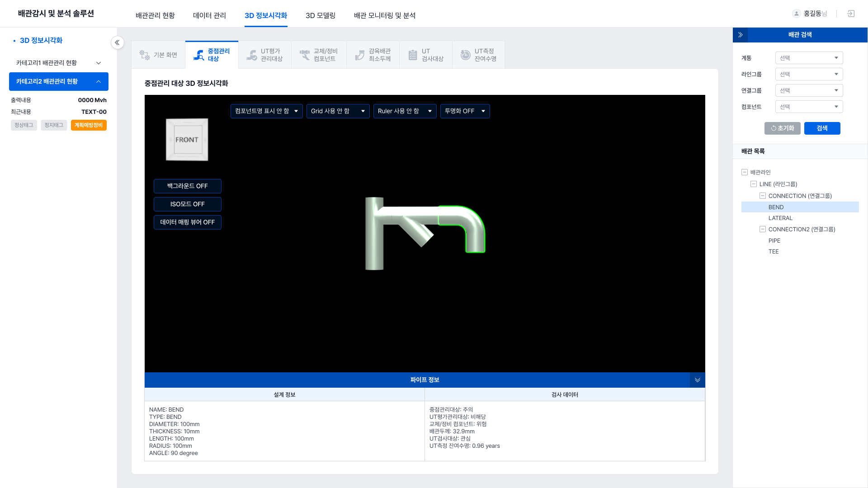This screenshot has height=488, width=868.
Task: Click the UT평가 관리대상 tab icon
Action: pyautogui.click(x=251, y=55)
